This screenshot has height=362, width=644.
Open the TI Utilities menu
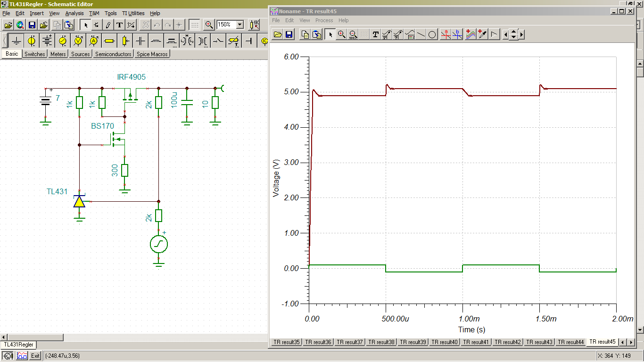tap(133, 13)
